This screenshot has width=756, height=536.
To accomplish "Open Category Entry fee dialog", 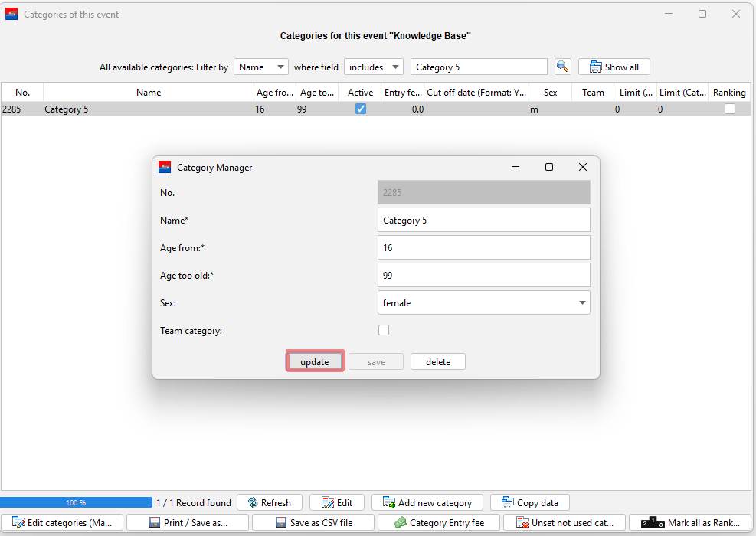I will [x=440, y=522].
